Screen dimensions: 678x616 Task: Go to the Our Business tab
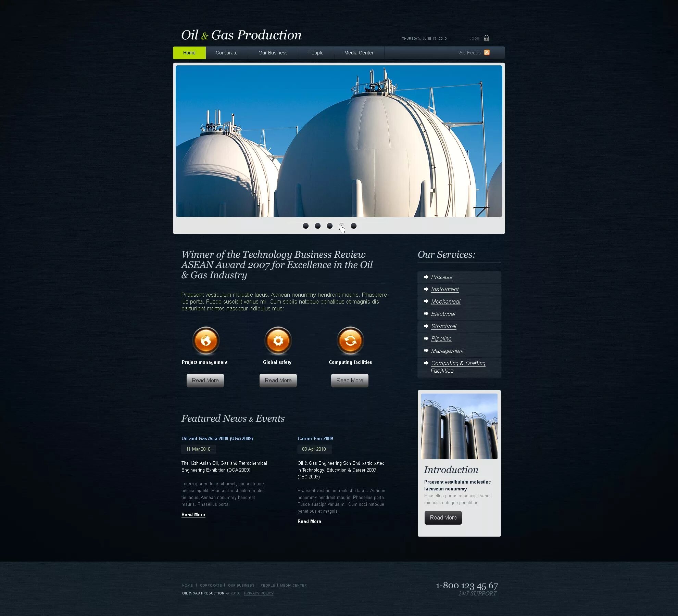(273, 53)
